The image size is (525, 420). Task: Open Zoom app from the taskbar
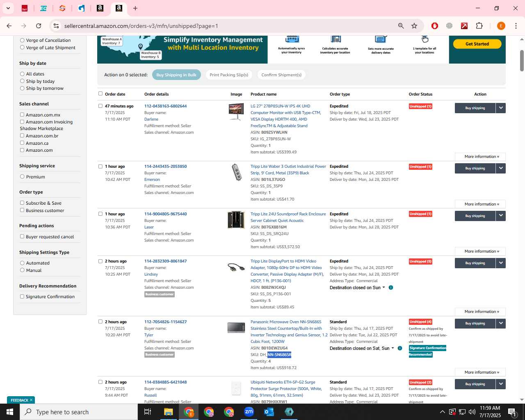[x=249, y=412]
